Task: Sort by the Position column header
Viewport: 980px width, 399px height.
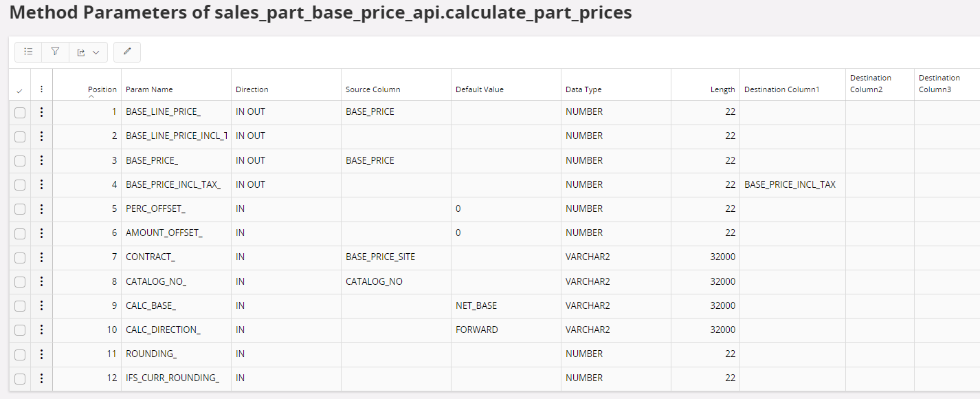Action: tap(102, 89)
